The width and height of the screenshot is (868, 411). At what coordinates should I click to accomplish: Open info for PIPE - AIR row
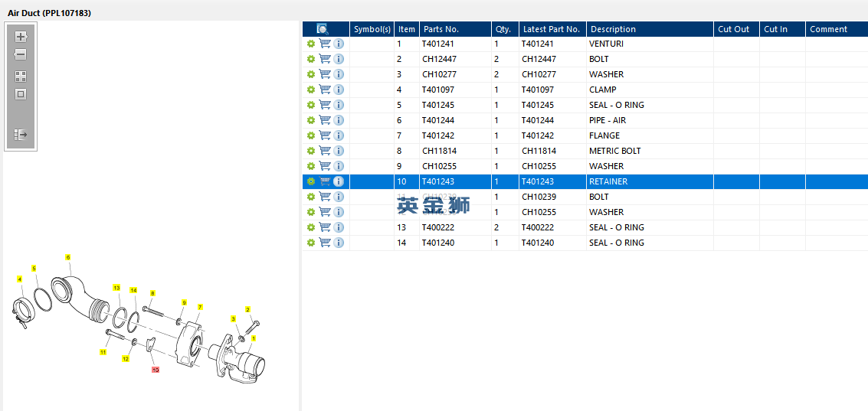339,120
